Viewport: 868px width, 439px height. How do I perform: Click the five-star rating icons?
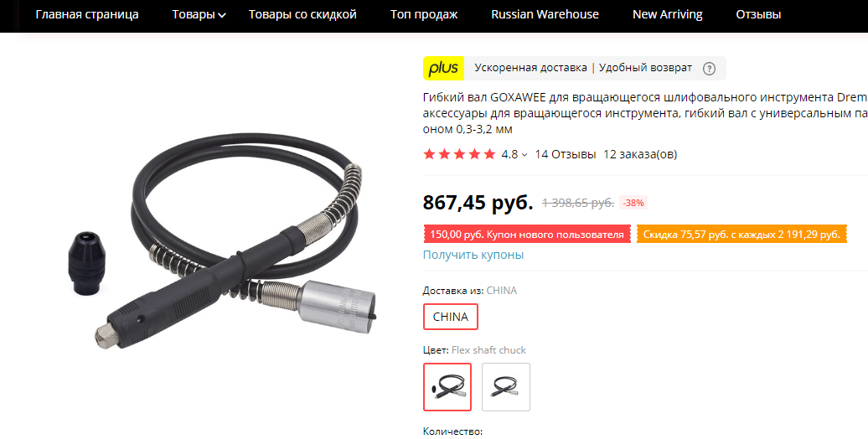pos(459,154)
